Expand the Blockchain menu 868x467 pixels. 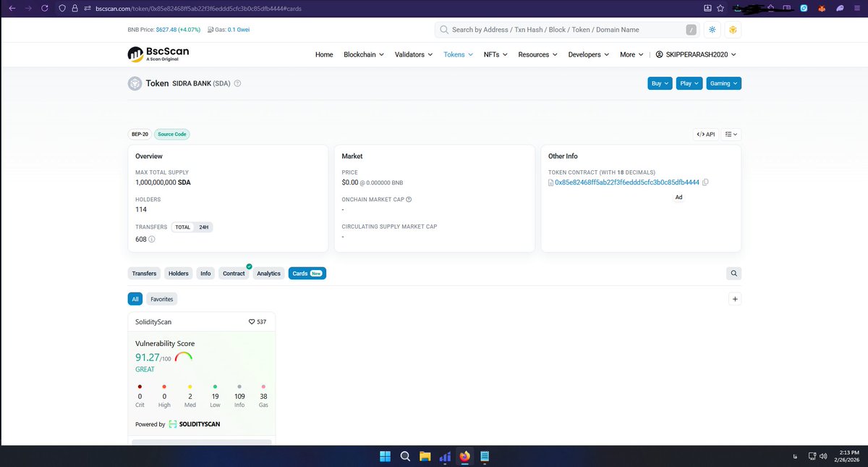pyautogui.click(x=364, y=54)
